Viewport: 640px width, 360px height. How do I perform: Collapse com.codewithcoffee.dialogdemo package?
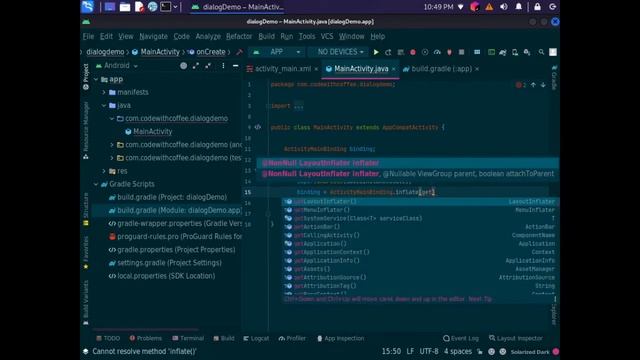[112, 118]
